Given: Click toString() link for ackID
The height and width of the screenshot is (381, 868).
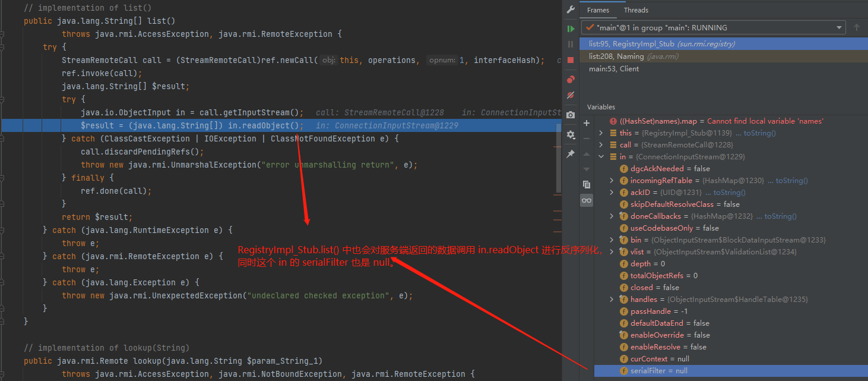Looking at the screenshot, I should point(729,193).
